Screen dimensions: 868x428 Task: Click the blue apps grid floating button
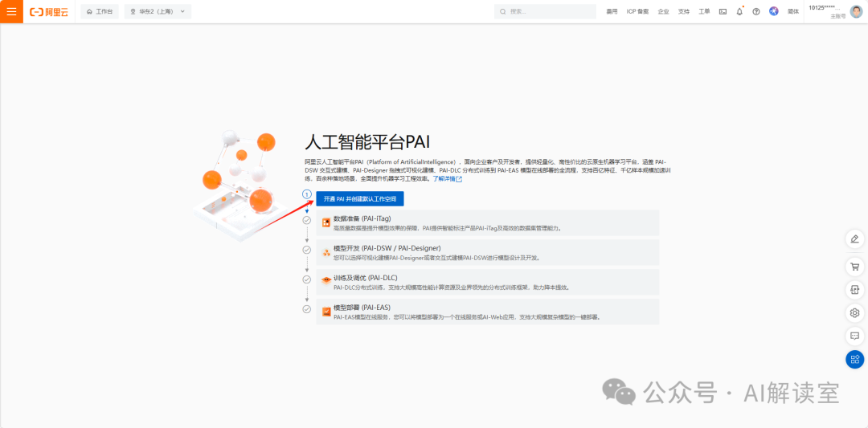854,359
